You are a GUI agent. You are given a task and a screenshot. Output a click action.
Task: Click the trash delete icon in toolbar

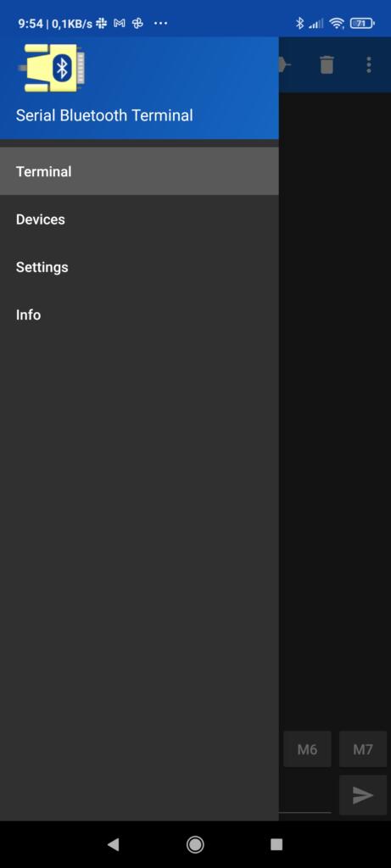(327, 65)
